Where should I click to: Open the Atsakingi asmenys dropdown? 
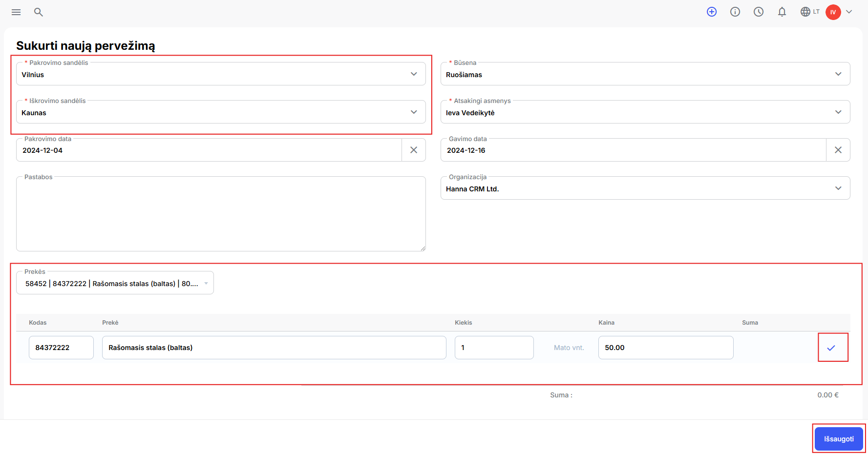[x=645, y=112]
